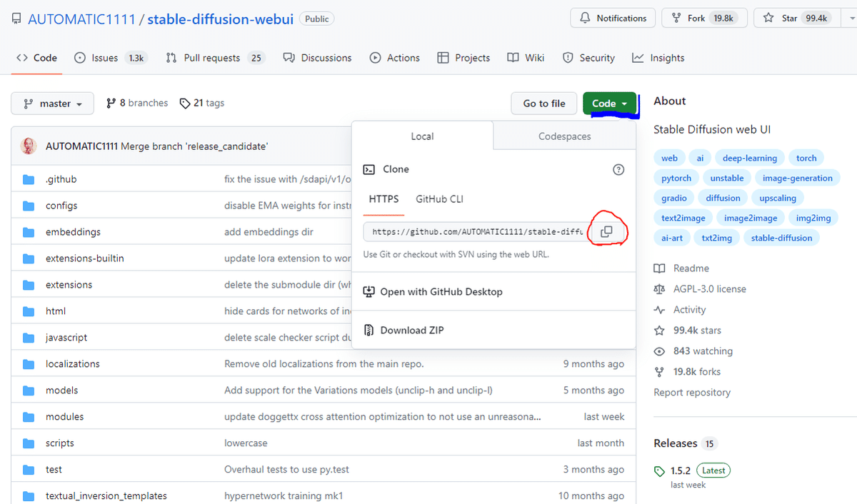Screen dimensions: 857x504
Task: Click the upscaling topic tag
Action: point(778,198)
